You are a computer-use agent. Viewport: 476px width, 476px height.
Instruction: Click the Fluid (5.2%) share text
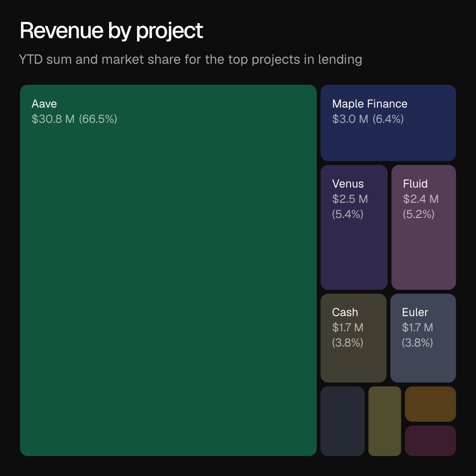pos(418,214)
